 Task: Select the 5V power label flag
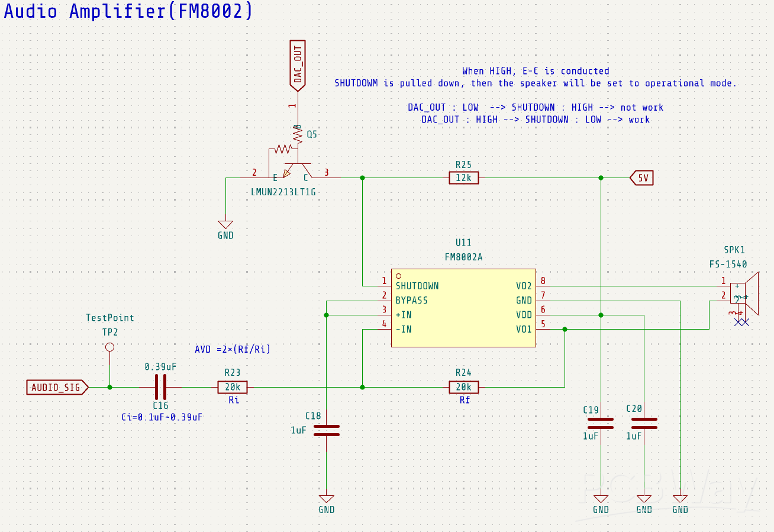[642, 178]
